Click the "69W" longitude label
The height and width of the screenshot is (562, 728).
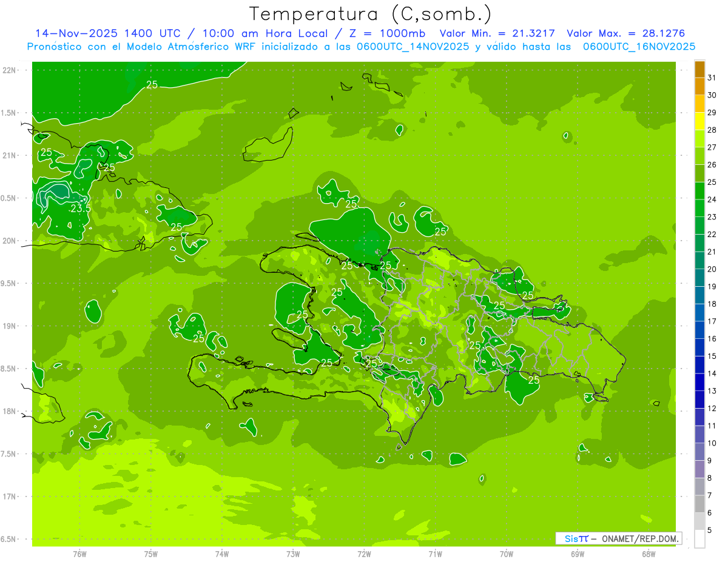pos(578,554)
